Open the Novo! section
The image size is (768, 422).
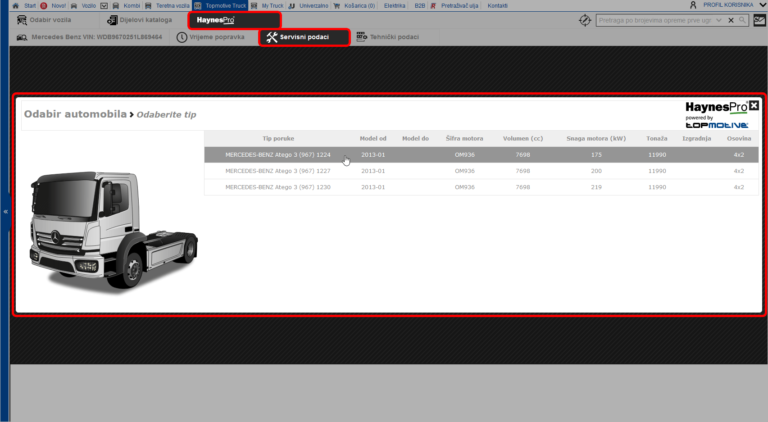pos(58,6)
